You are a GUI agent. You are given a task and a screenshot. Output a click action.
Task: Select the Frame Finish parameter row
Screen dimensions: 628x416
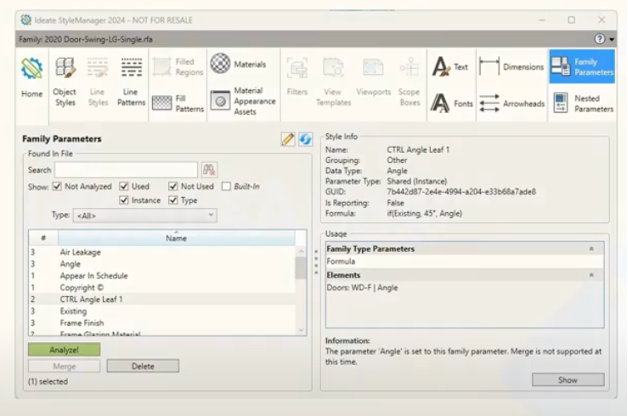[162, 323]
